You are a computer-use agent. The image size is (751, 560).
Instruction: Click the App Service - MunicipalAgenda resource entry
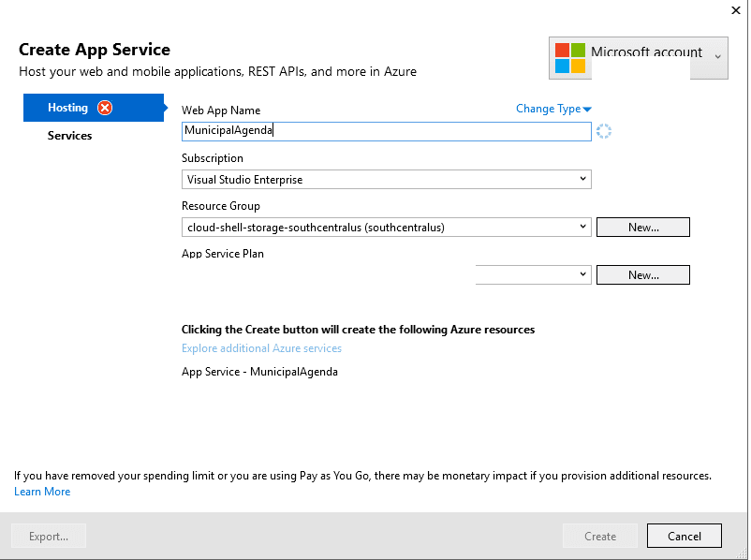click(x=259, y=372)
